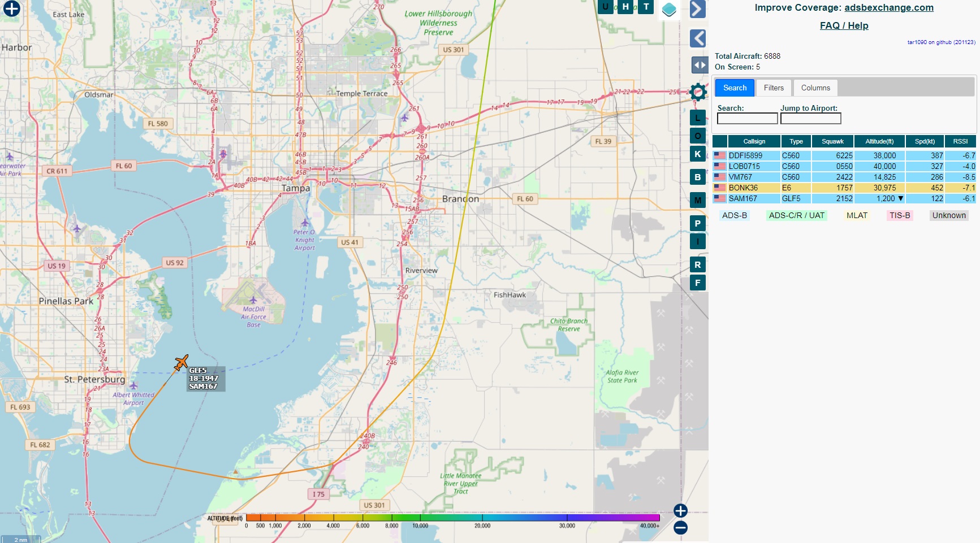Open adsbexchange.com link
The width and height of the screenshot is (980, 543).
point(889,7)
